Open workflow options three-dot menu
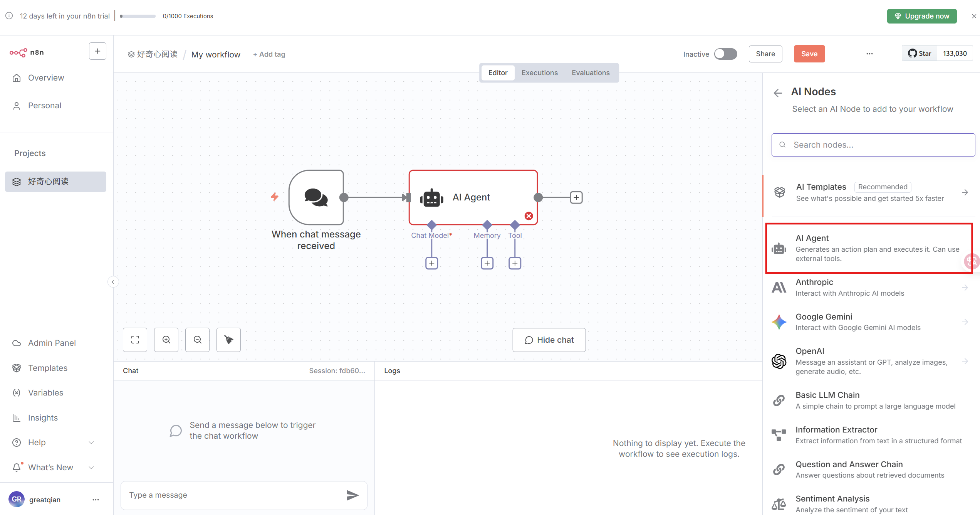Image resolution: width=980 pixels, height=515 pixels. 869,54
